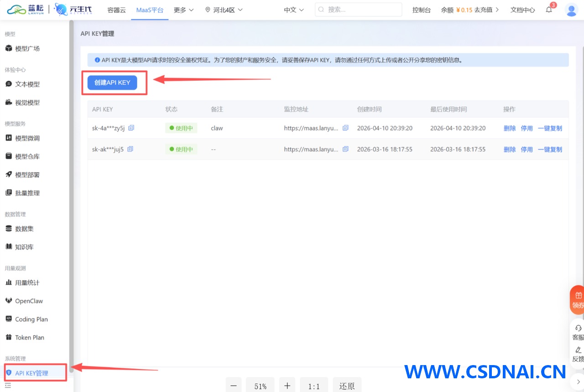Click 停用 for the sk-ak***juj5 key
The width and height of the screenshot is (584, 392).
527,149
